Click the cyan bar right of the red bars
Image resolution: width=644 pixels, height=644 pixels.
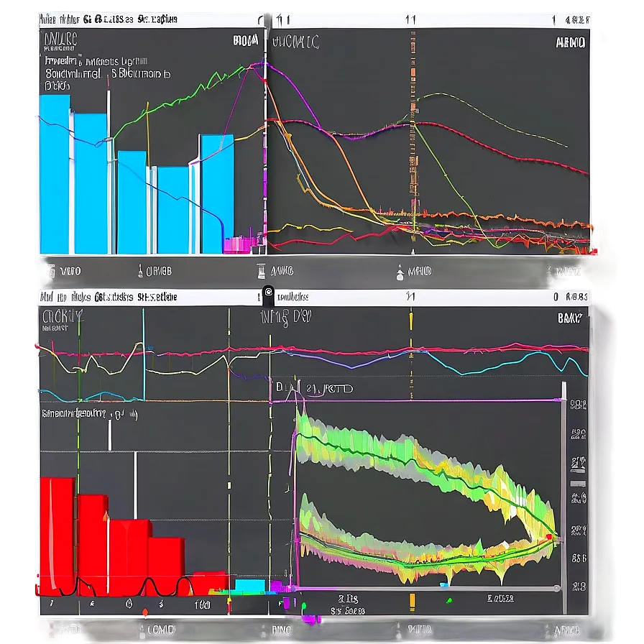249,585
